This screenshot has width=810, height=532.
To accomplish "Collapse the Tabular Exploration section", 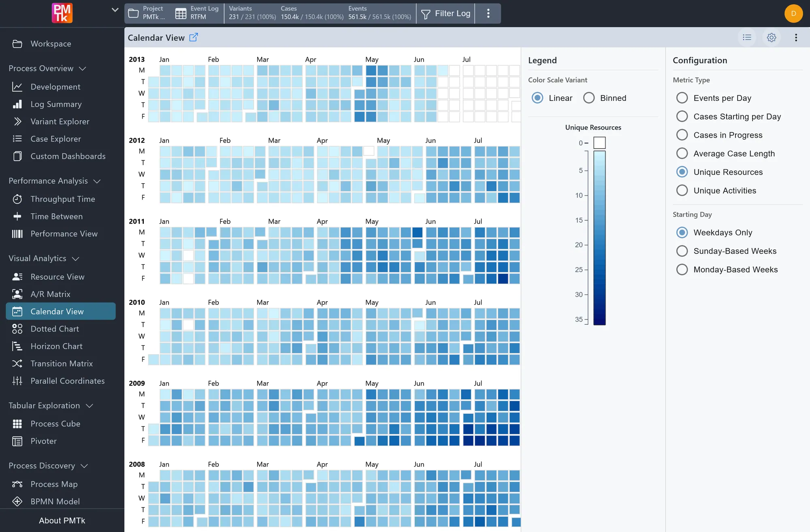I will click(51, 406).
